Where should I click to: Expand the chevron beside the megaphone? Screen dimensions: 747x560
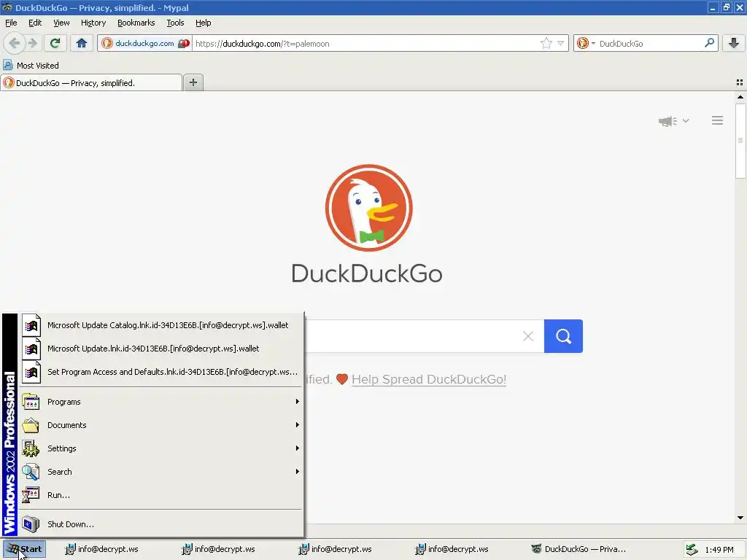pos(686,120)
